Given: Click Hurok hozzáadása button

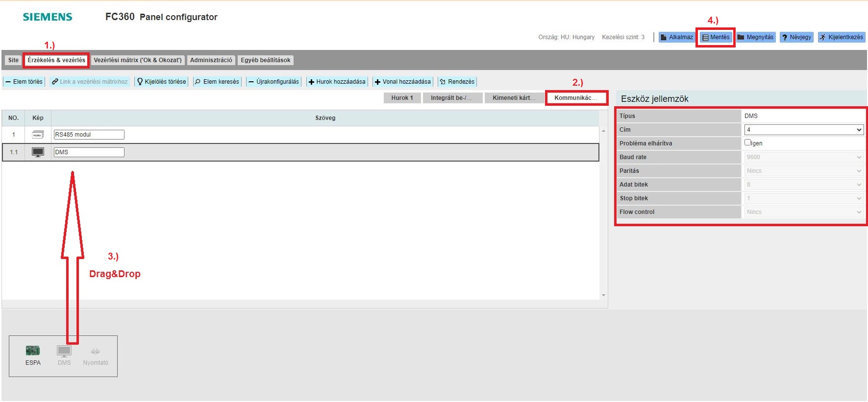Looking at the screenshot, I should [337, 82].
